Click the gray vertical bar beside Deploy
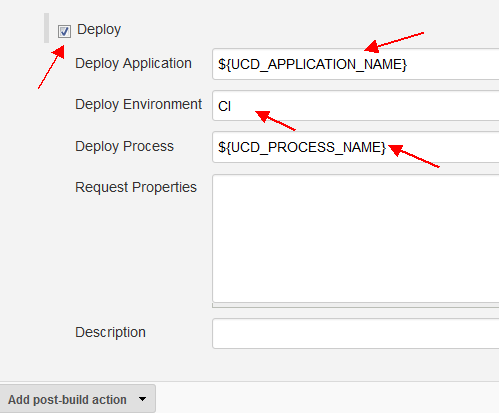 pos(46,28)
